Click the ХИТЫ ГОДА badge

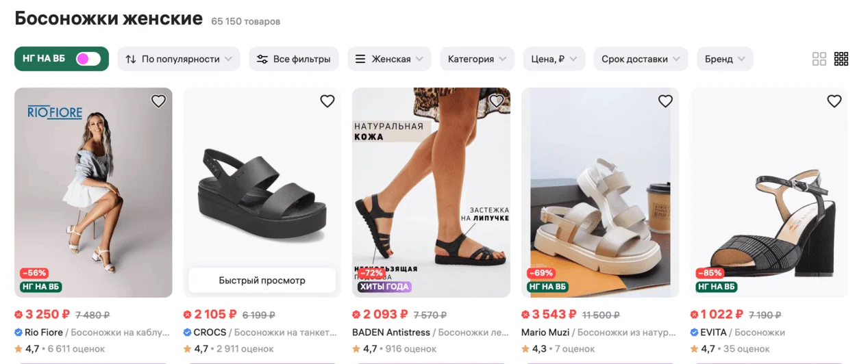[384, 287]
